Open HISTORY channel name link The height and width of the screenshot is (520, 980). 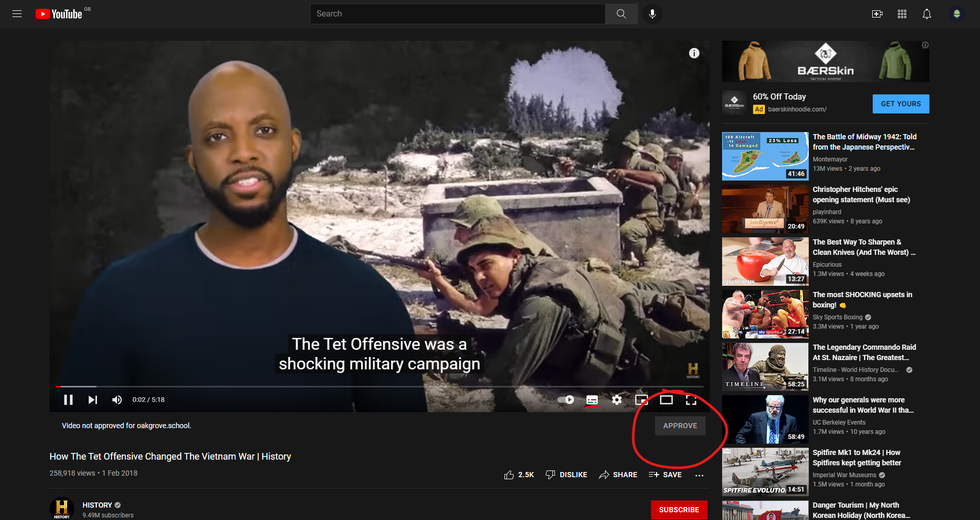97,505
